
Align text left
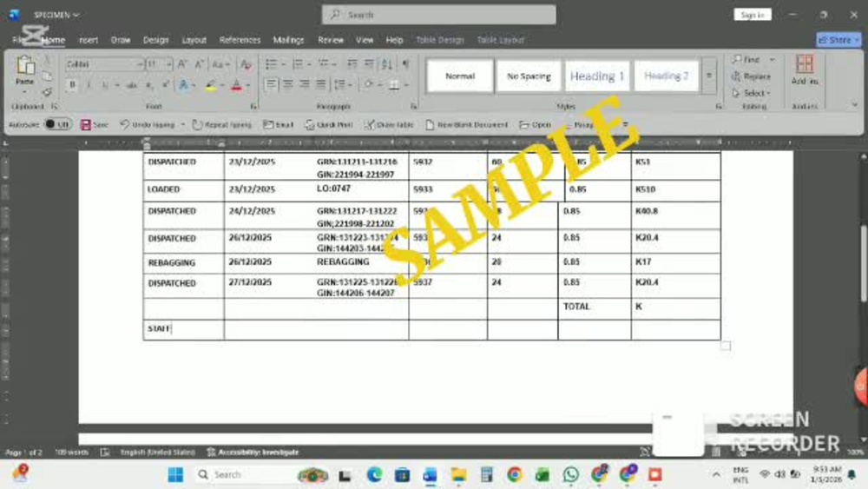coord(271,85)
